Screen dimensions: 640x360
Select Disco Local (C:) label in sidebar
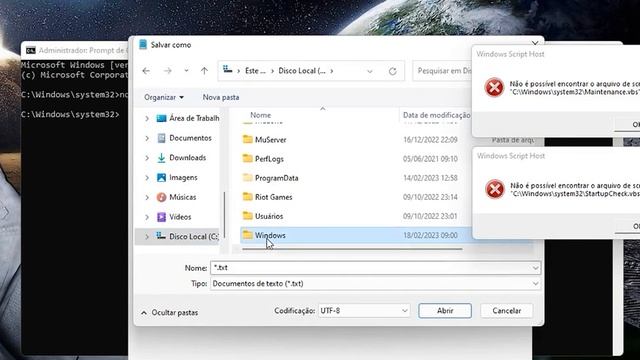[194, 236]
